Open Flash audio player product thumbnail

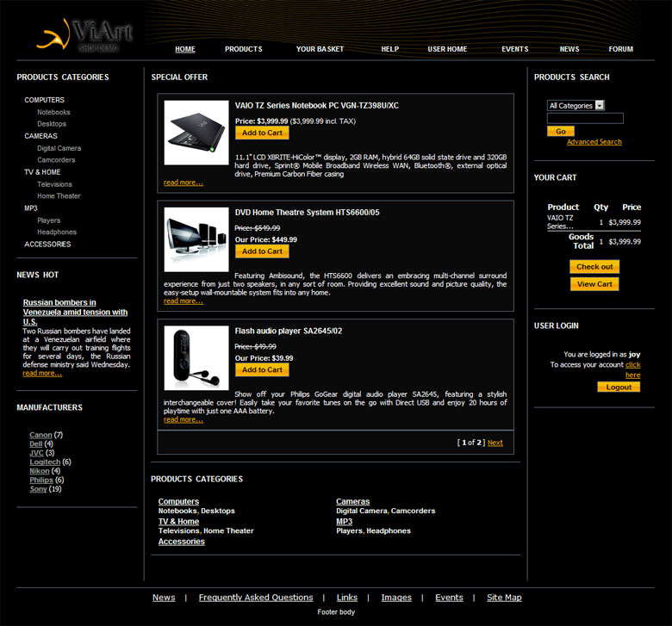(x=196, y=358)
